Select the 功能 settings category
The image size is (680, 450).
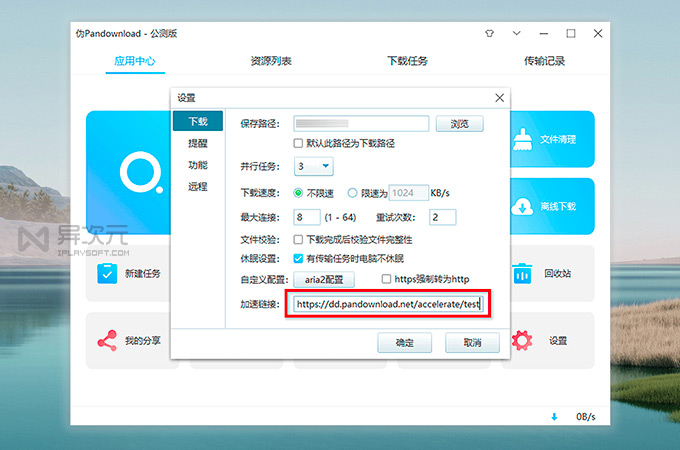[x=198, y=165]
